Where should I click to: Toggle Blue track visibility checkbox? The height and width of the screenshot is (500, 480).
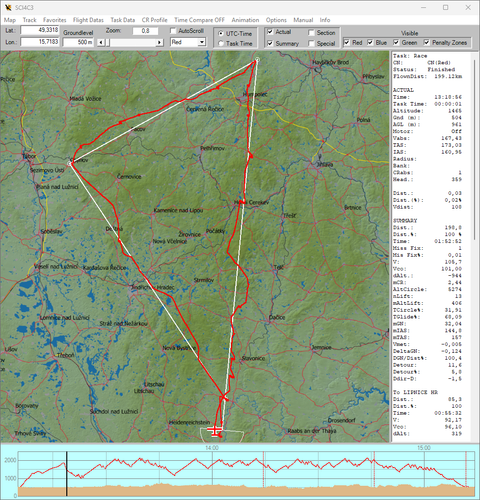click(x=370, y=43)
